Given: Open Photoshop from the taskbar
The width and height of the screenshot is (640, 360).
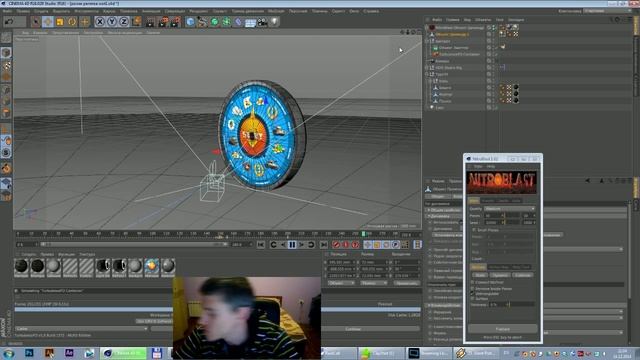Looking at the screenshot, I should click(x=29, y=353).
